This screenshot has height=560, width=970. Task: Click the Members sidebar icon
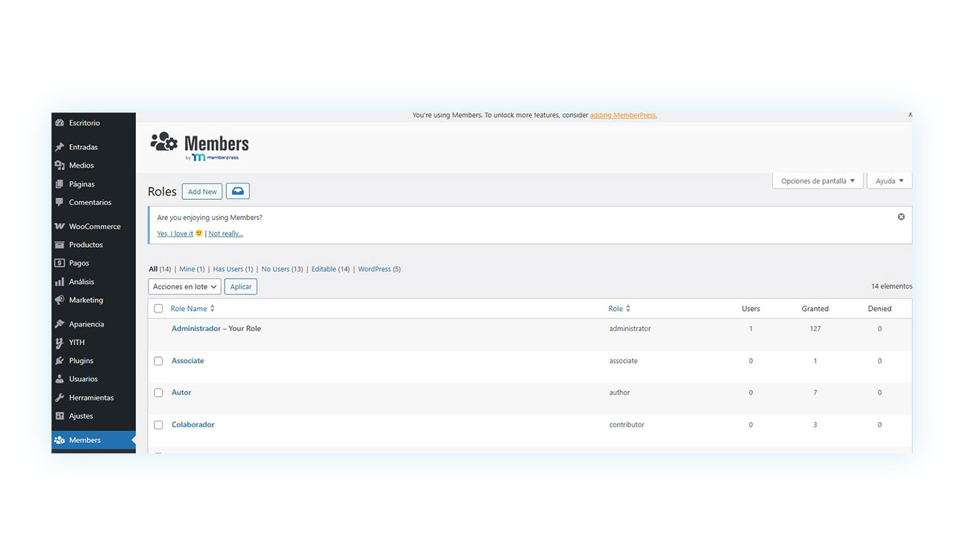[60, 440]
